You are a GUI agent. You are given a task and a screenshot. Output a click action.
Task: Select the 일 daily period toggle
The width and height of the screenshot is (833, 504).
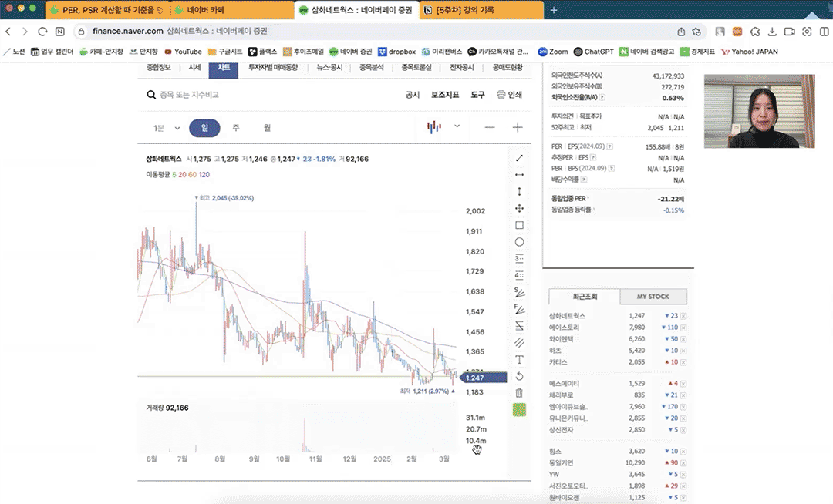(x=204, y=128)
